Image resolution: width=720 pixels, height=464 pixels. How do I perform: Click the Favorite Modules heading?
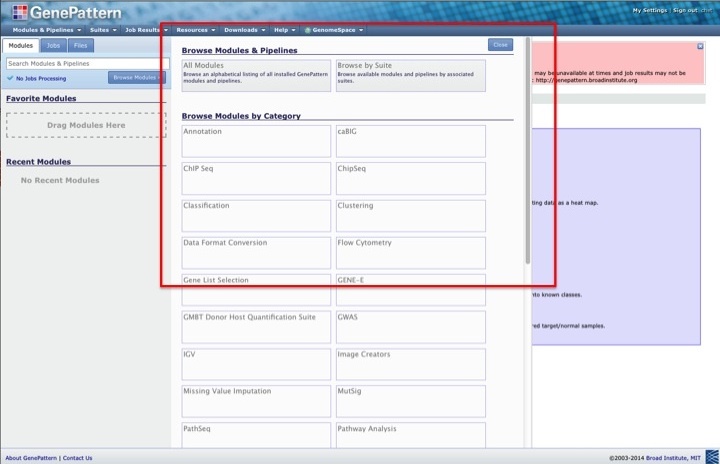(x=41, y=98)
